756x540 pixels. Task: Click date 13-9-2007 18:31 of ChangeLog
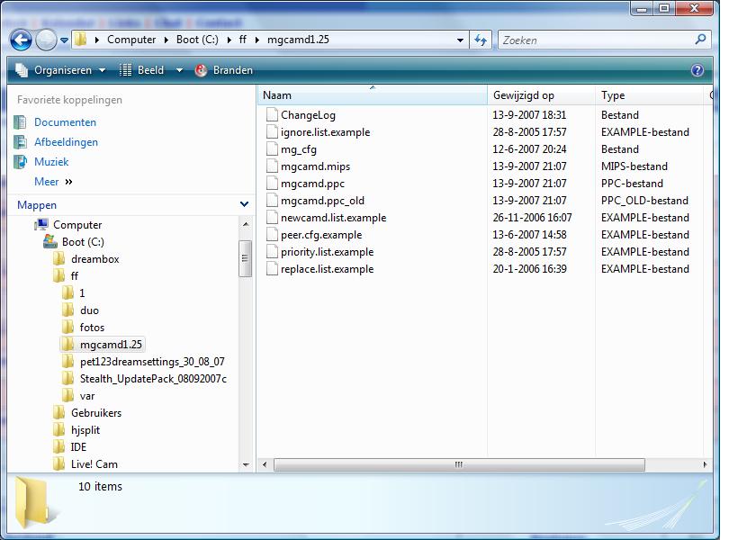pos(529,115)
